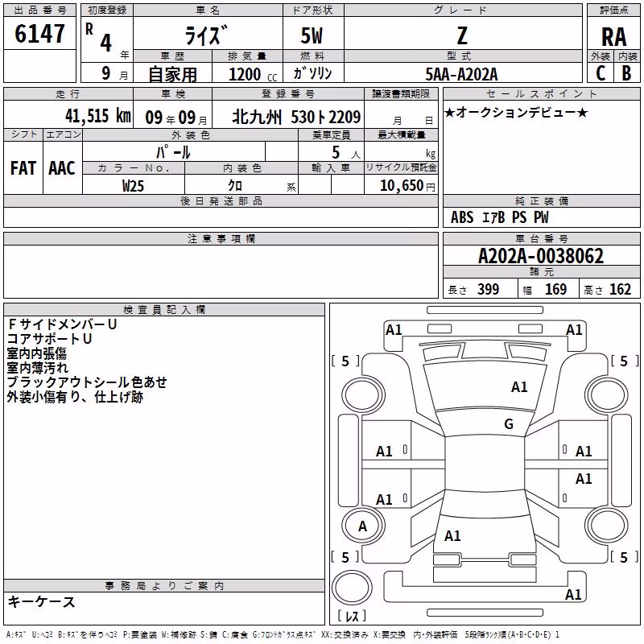Select interior grade B
Viewport: 644px width, 644px height.
(626, 73)
